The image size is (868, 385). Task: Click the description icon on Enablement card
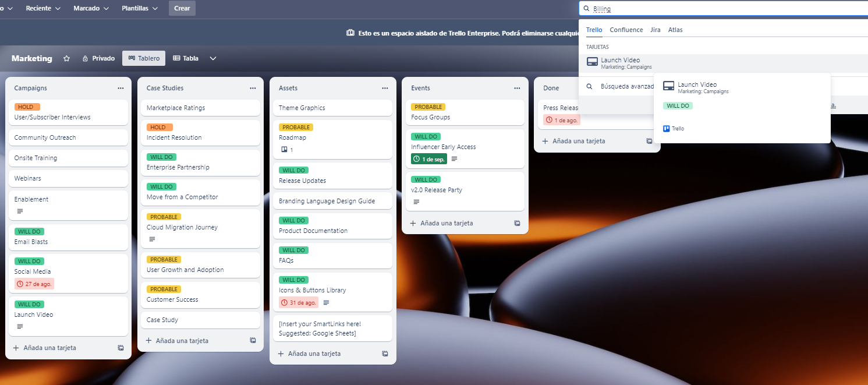[x=20, y=211]
